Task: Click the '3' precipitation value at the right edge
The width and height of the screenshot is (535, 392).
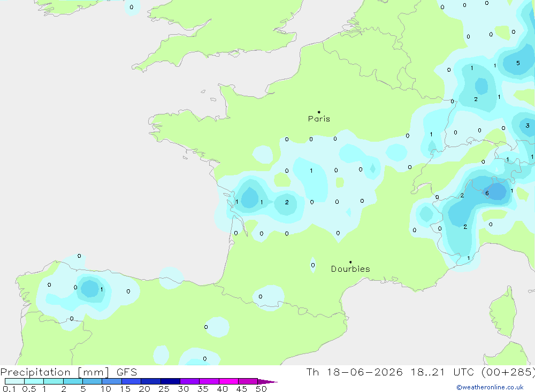Action: (528, 126)
